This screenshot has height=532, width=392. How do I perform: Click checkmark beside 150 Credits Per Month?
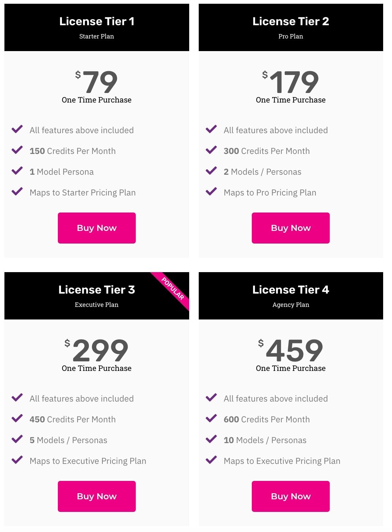(x=17, y=150)
